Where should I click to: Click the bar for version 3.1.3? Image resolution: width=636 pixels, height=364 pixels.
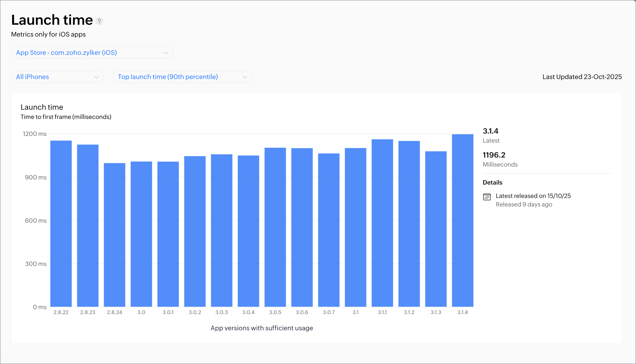click(x=436, y=229)
